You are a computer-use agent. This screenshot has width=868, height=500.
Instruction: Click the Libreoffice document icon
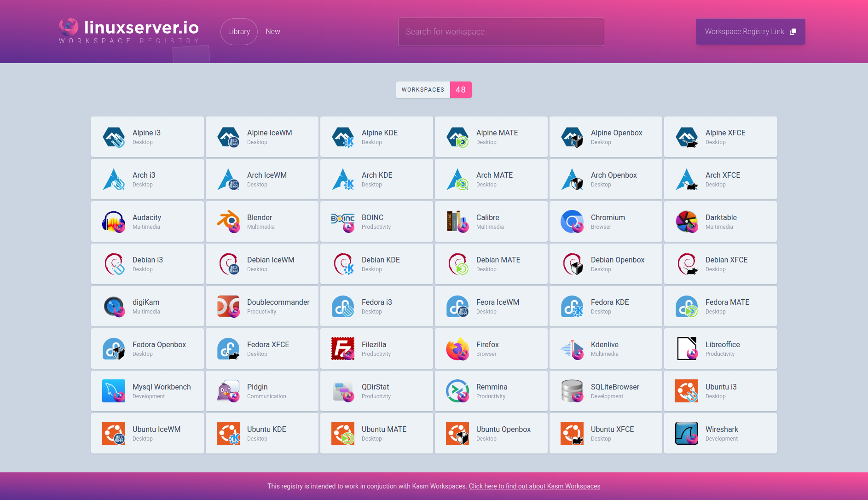click(687, 349)
